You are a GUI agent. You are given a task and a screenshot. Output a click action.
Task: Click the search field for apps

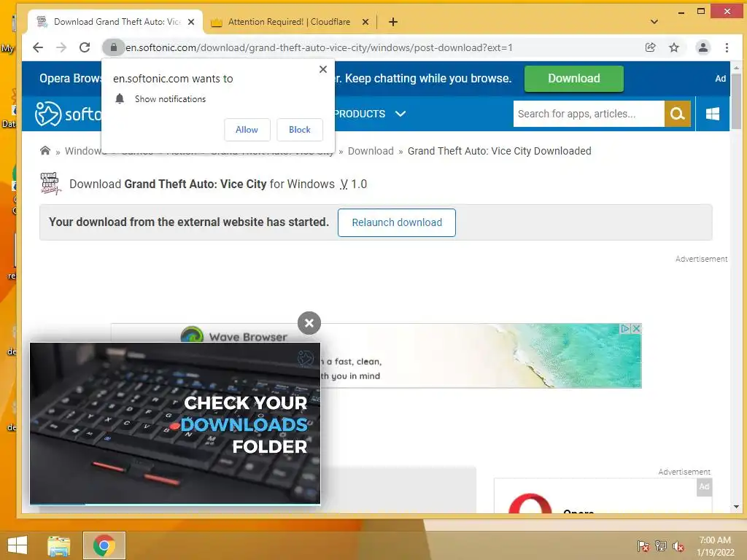click(589, 114)
